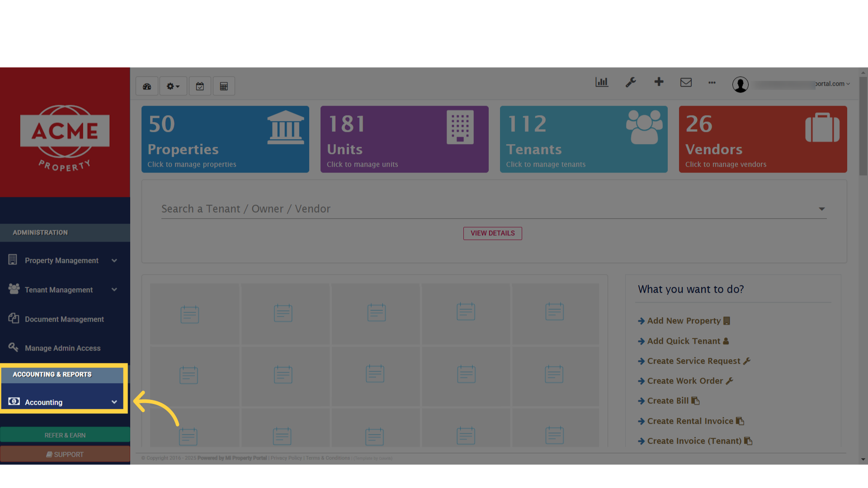Click the Accounting money icon
The image size is (868, 488).
click(14, 401)
